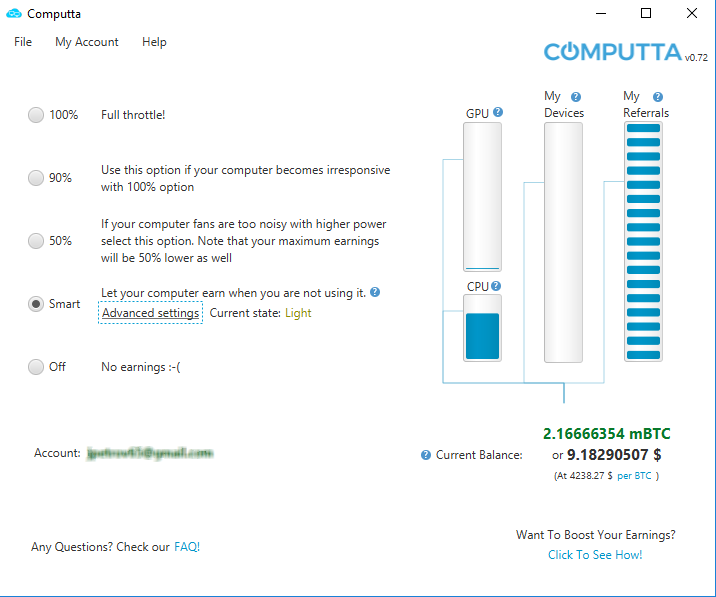Click 'Click To See How!' link
716x597 pixels.
tap(595, 555)
